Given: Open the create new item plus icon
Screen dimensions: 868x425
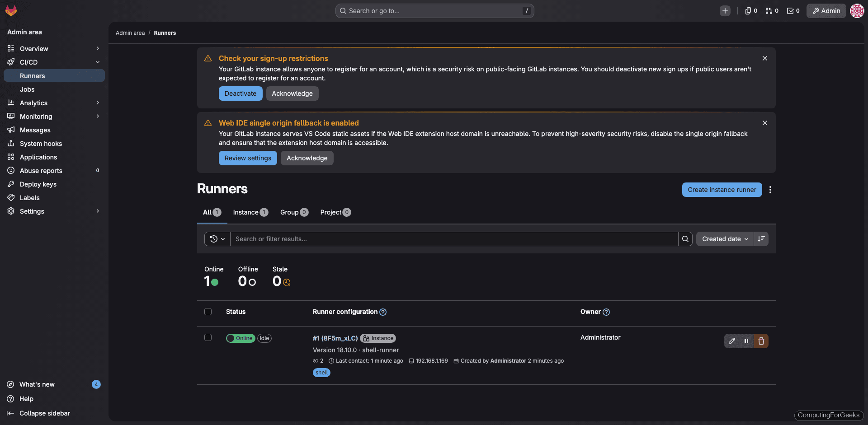Looking at the screenshot, I should coord(725,10).
